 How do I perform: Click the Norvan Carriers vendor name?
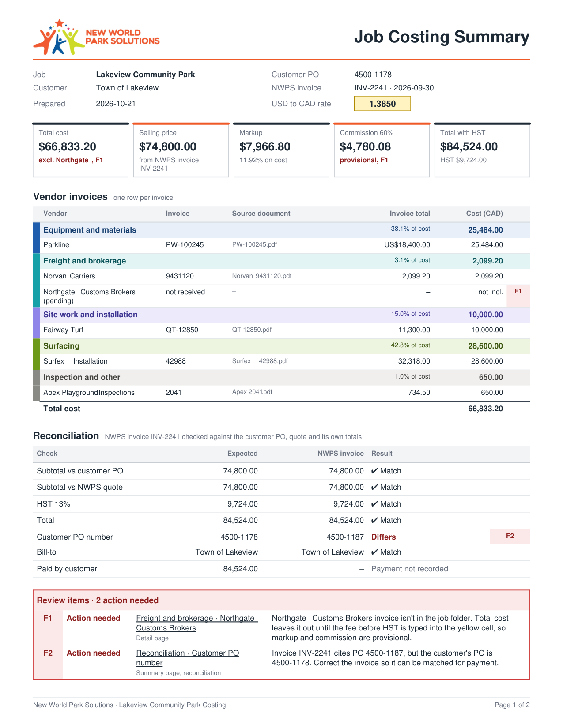tap(69, 276)
